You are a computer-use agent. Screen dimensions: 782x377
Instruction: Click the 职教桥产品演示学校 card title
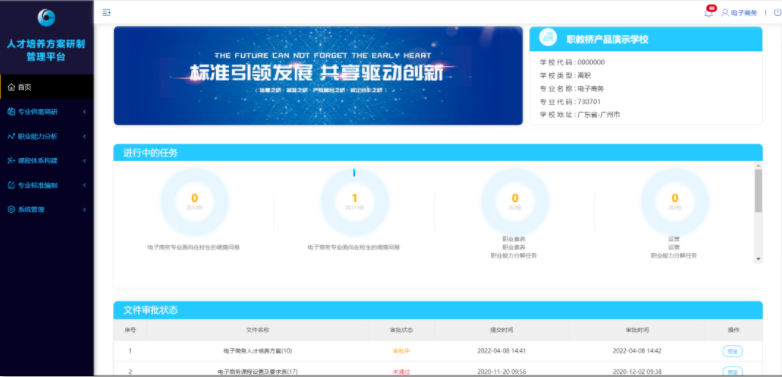(607, 39)
